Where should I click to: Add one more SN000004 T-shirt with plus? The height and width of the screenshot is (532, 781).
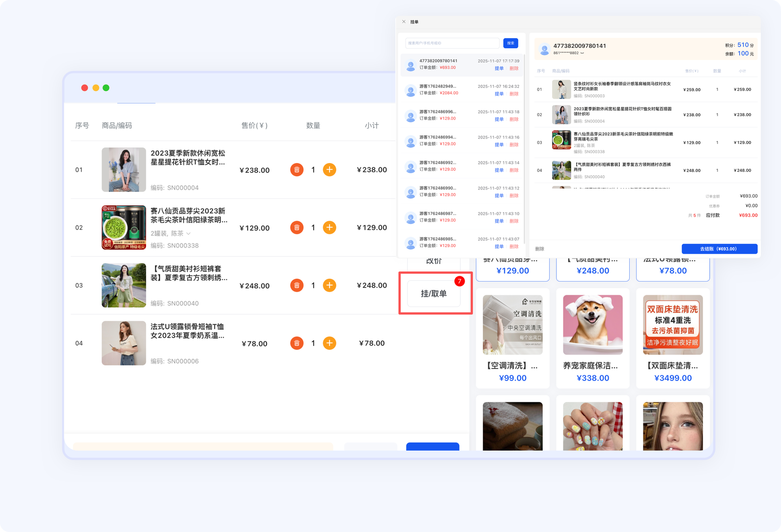pyautogui.click(x=329, y=170)
